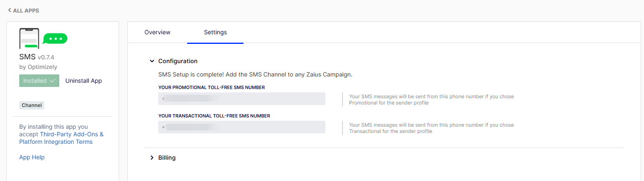Viewport: 644px width, 181px height.
Task: Click the by Optimizely author text
Action: 38,67
